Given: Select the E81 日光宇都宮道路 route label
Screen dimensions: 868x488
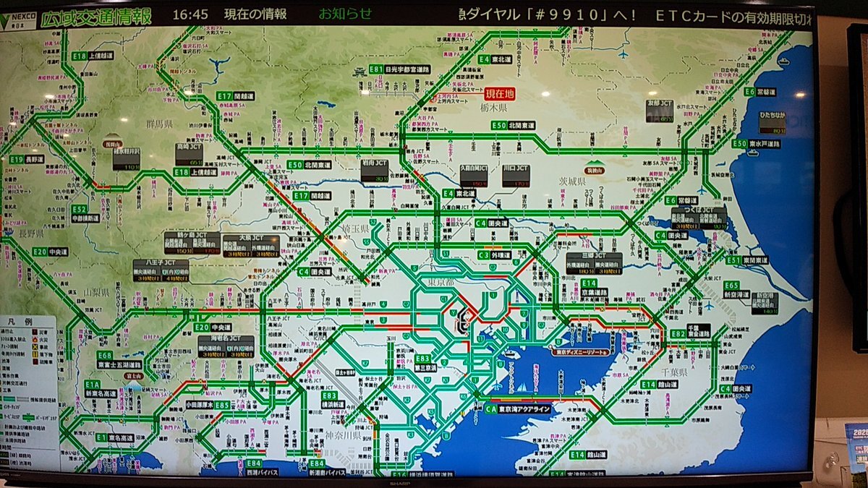Looking at the screenshot, I should tap(399, 69).
